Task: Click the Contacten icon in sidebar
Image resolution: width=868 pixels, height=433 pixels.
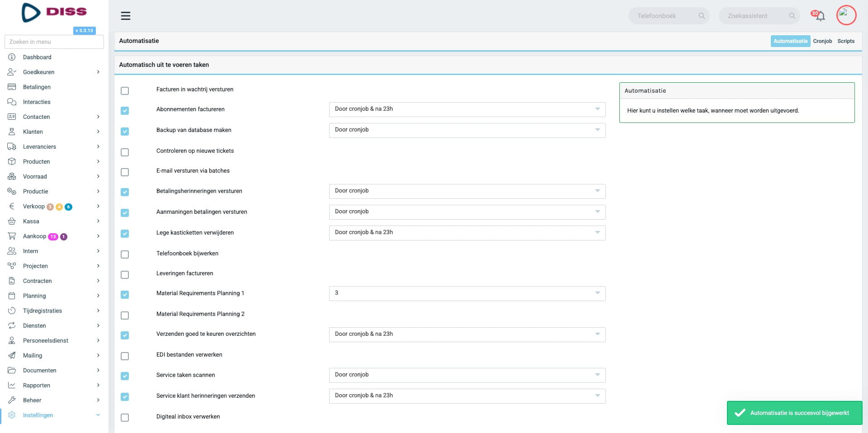Action: click(x=12, y=117)
